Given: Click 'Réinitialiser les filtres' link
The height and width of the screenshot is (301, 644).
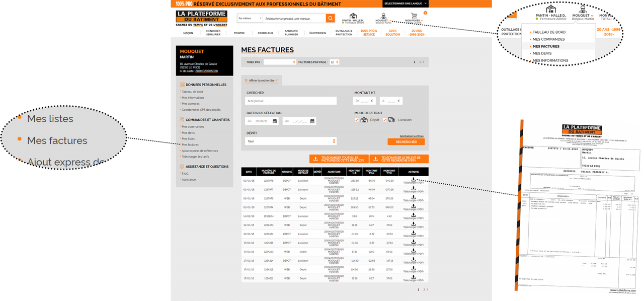Looking at the screenshot, I should click(x=412, y=136).
